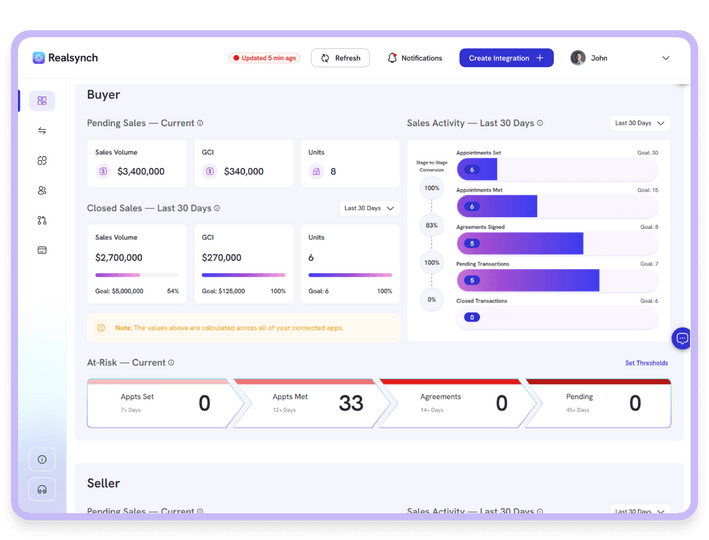The width and height of the screenshot is (709, 540).
Task: Click the info icon beside Pending Sales — Current
Action: pyautogui.click(x=200, y=123)
